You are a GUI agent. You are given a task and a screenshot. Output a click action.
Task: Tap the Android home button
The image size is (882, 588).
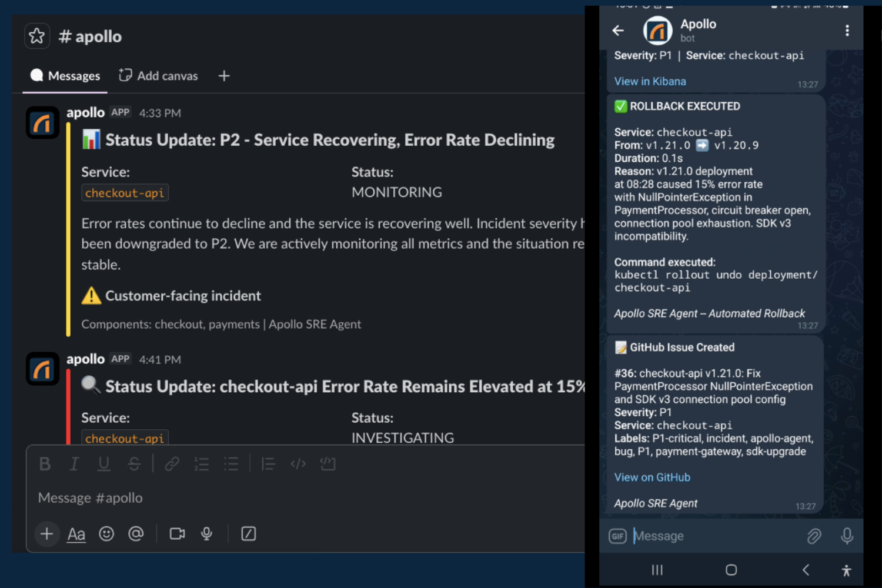(x=731, y=570)
